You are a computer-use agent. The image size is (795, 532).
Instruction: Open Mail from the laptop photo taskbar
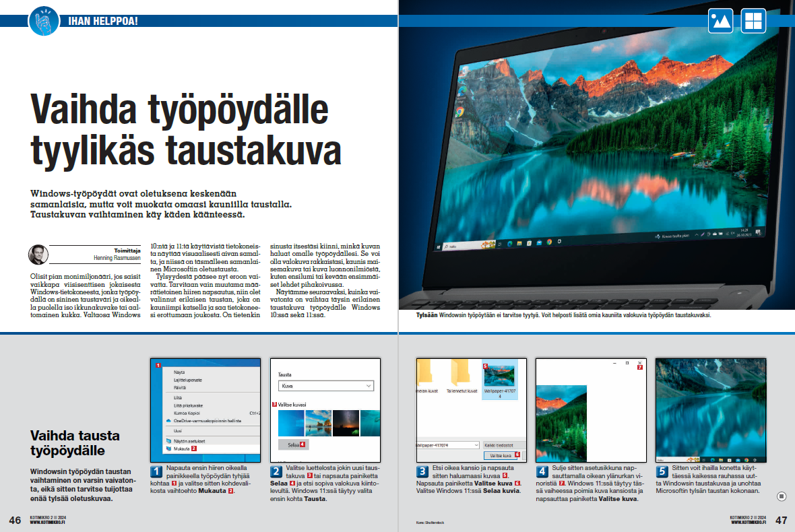(539, 242)
